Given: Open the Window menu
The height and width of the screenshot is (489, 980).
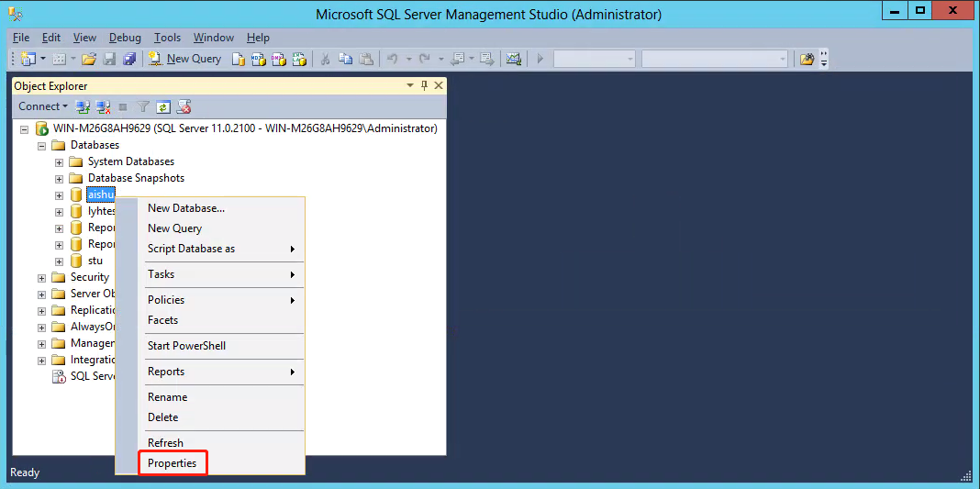Looking at the screenshot, I should tap(214, 38).
